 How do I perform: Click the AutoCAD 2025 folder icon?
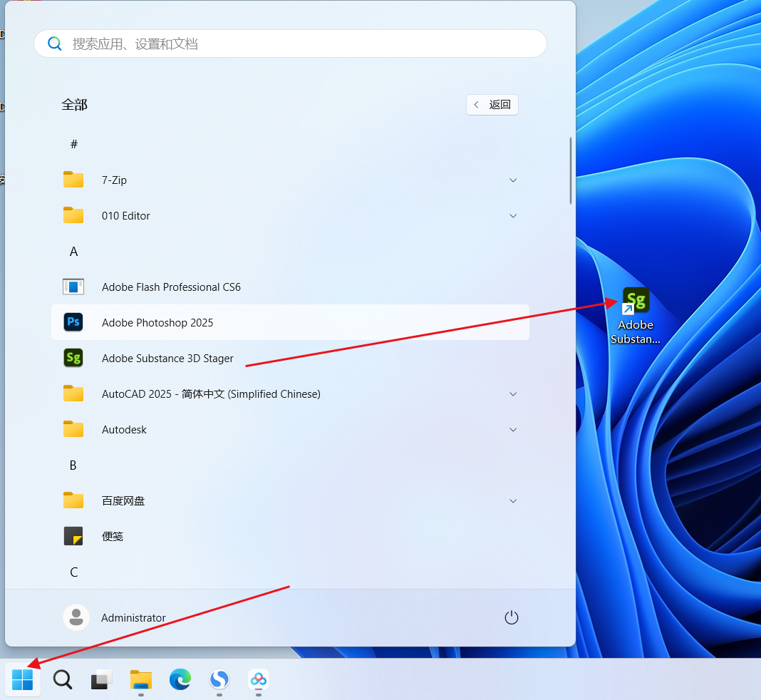pos(73,393)
